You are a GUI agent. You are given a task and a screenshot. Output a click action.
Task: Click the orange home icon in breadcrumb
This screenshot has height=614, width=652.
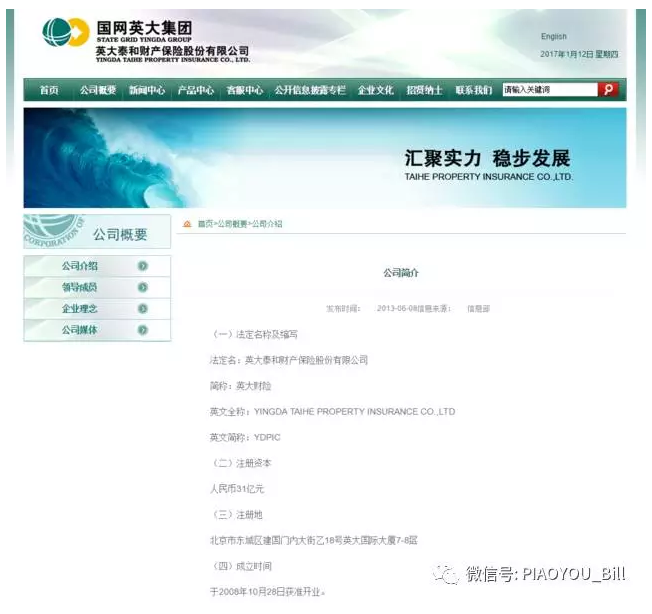(x=187, y=224)
